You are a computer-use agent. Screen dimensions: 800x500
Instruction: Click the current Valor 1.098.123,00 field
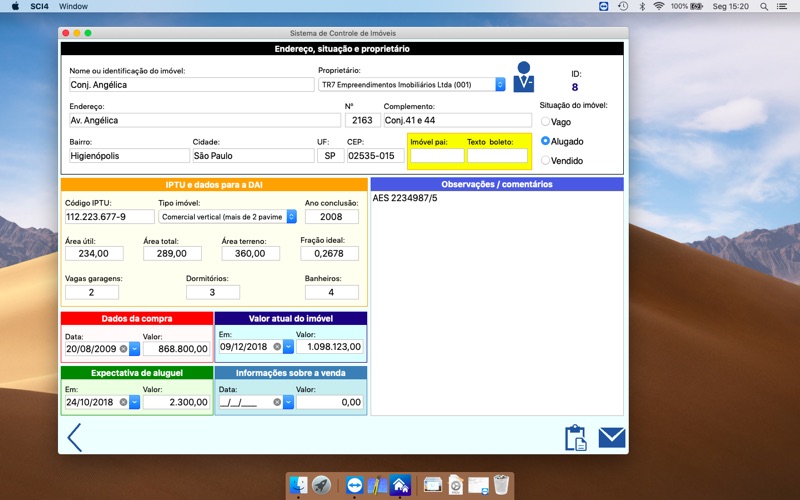coord(330,347)
